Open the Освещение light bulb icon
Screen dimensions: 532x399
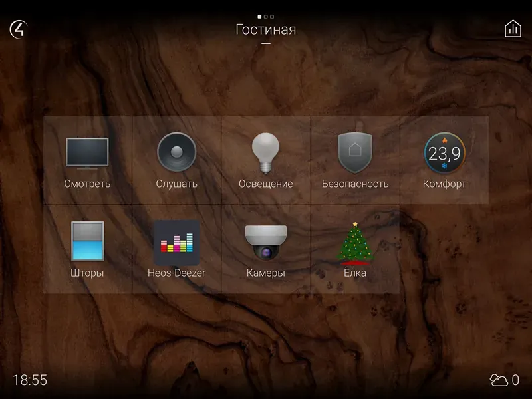tap(265, 153)
